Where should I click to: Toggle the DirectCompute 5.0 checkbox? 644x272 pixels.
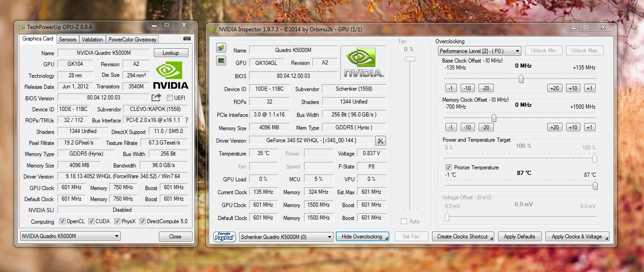pyautogui.click(x=143, y=221)
